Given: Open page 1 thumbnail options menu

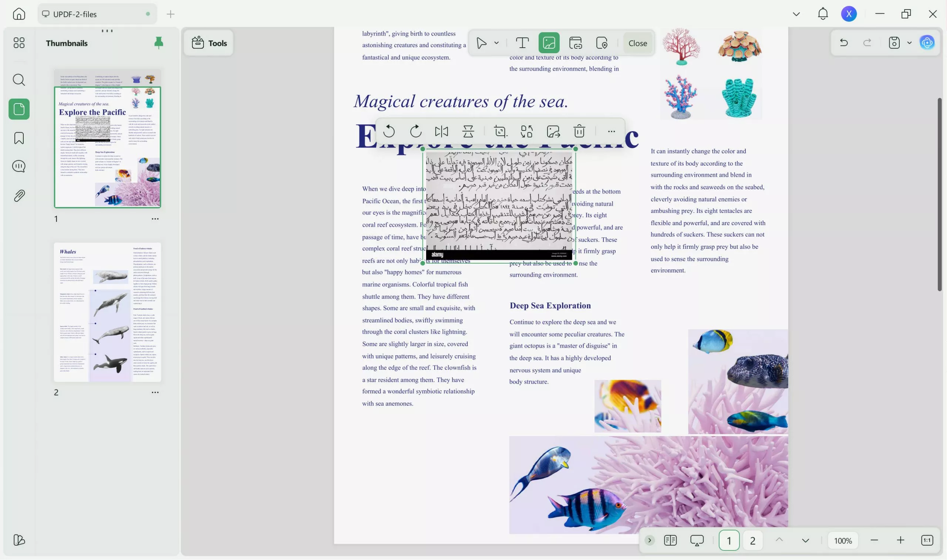Looking at the screenshot, I should pos(155,219).
